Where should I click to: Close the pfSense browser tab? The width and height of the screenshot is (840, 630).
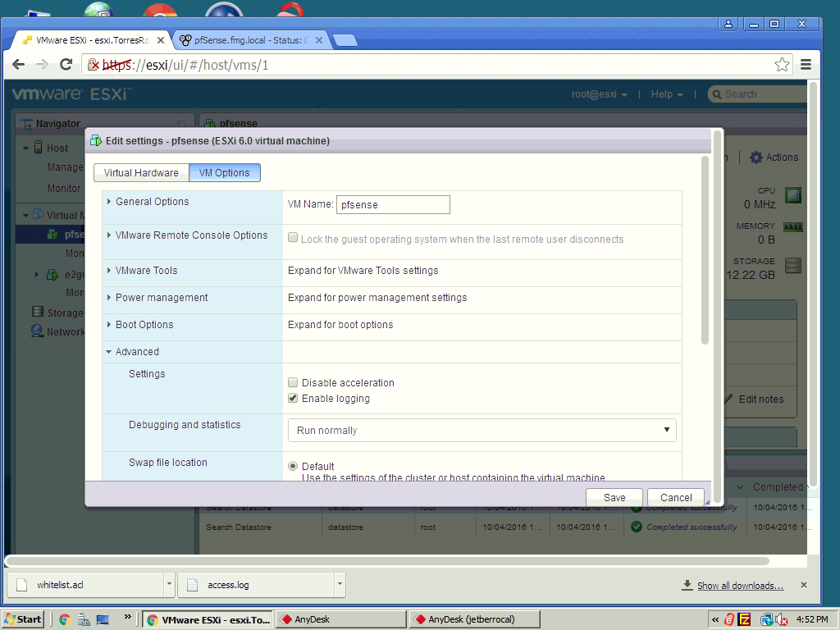[x=319, y=40]
